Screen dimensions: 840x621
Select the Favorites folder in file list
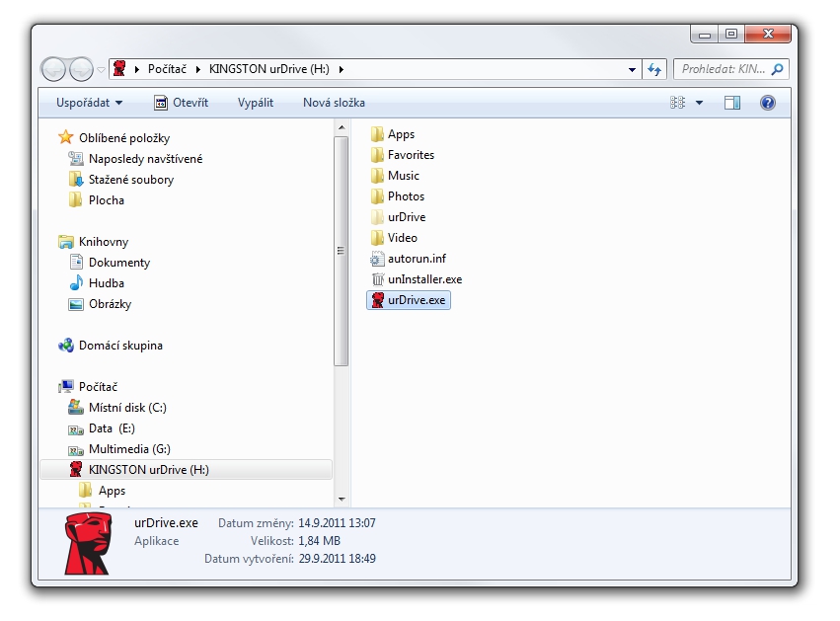click(403, 155)
